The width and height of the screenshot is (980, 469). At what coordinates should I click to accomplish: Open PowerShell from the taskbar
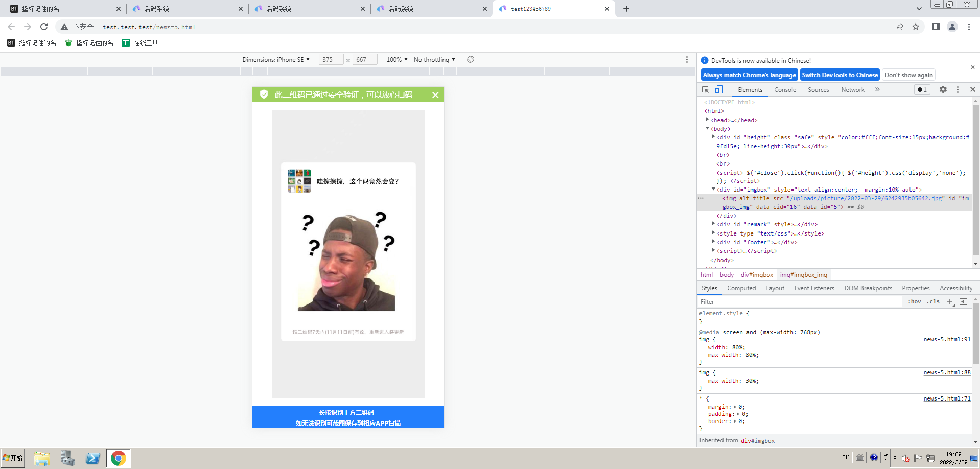[x=93, y=458]
